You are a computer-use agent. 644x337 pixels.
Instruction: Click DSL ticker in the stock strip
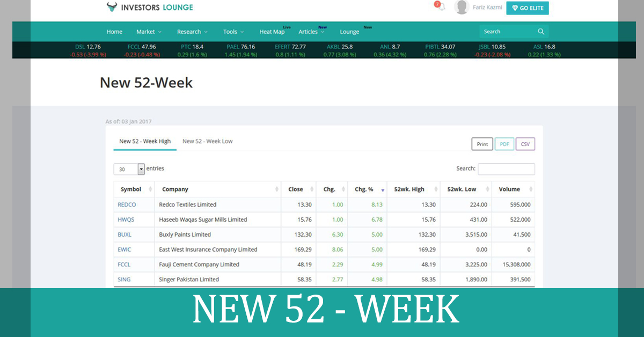click(88, 50)
